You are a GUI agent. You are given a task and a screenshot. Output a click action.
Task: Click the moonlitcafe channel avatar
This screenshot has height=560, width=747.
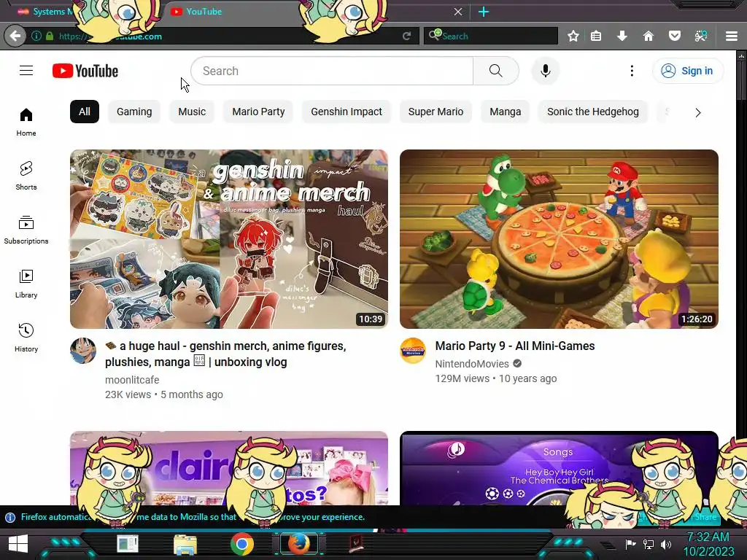pos(83,351)
